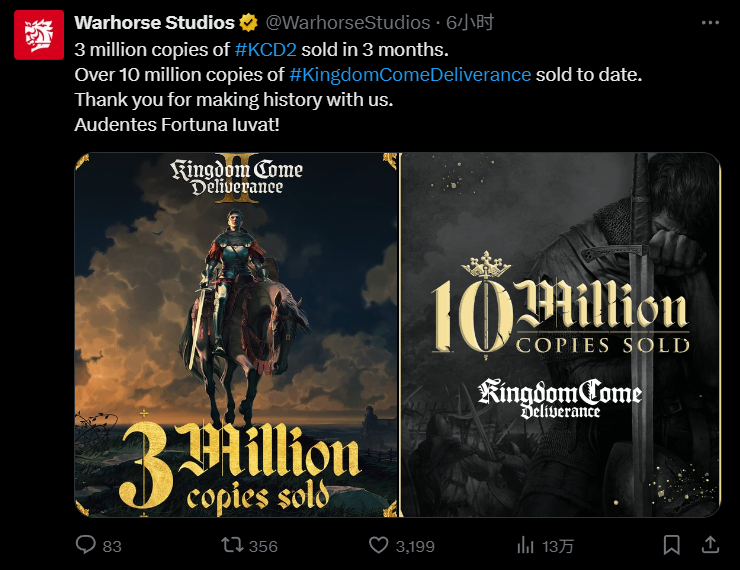Bookmark this tweet
Image resolution: width=740 pixels, height=570 pixels.
[671, 545]
